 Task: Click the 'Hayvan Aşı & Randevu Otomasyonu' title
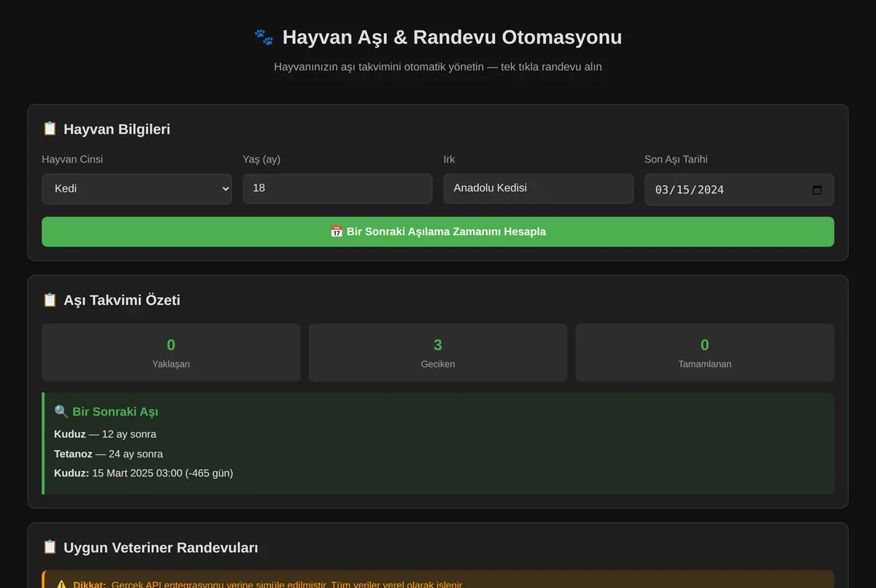(x=452, y=37)
